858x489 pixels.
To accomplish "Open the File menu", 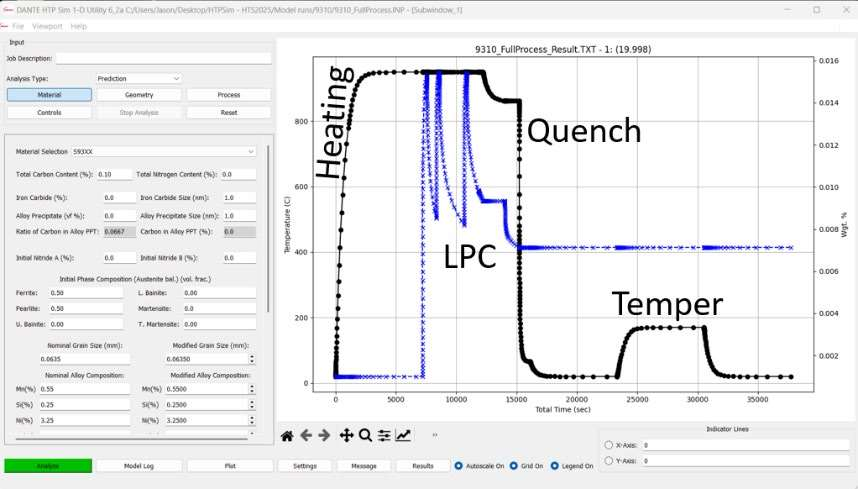I will [18, 25].
